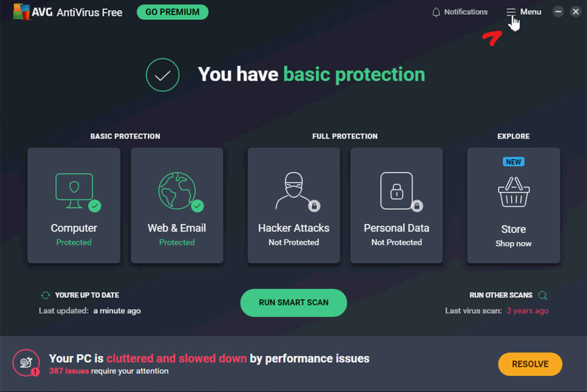
Task: Click the snail performance warning icon
Action: pyautogui.click(x=26, y=362)
